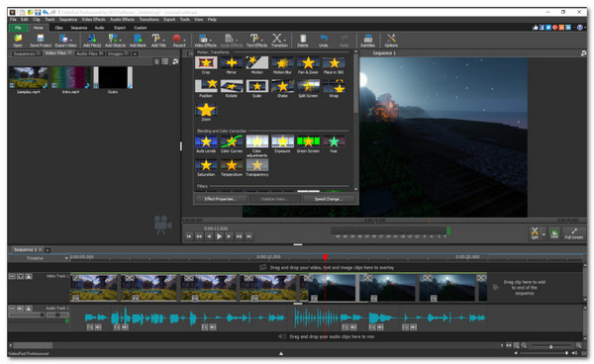
Task: Click the Full Screen button
Action: coord(574,233)
